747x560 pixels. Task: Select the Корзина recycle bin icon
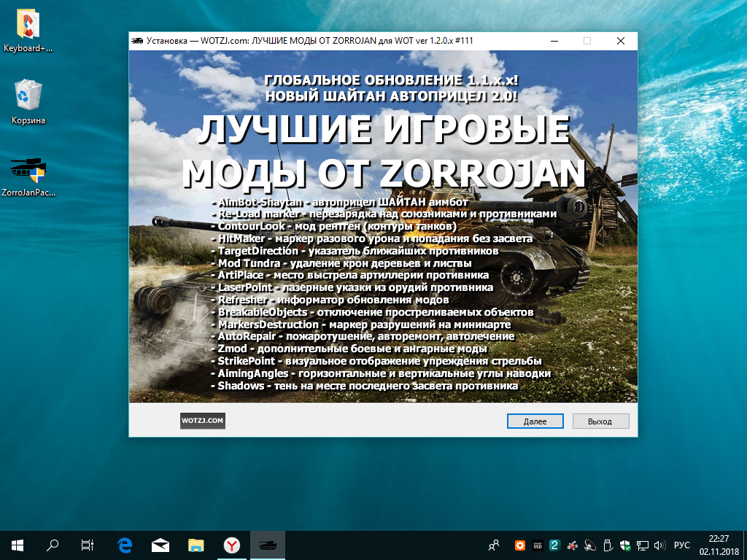tap(28, 102)
